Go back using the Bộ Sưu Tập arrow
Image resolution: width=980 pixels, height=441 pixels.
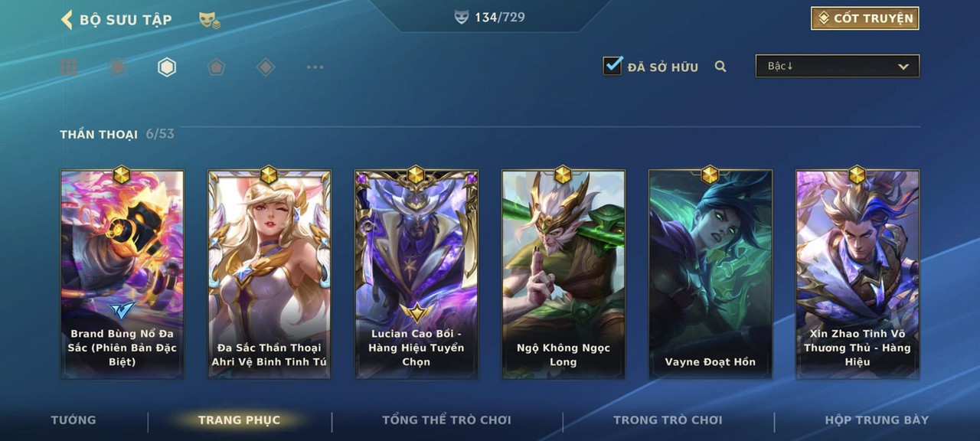67,19
